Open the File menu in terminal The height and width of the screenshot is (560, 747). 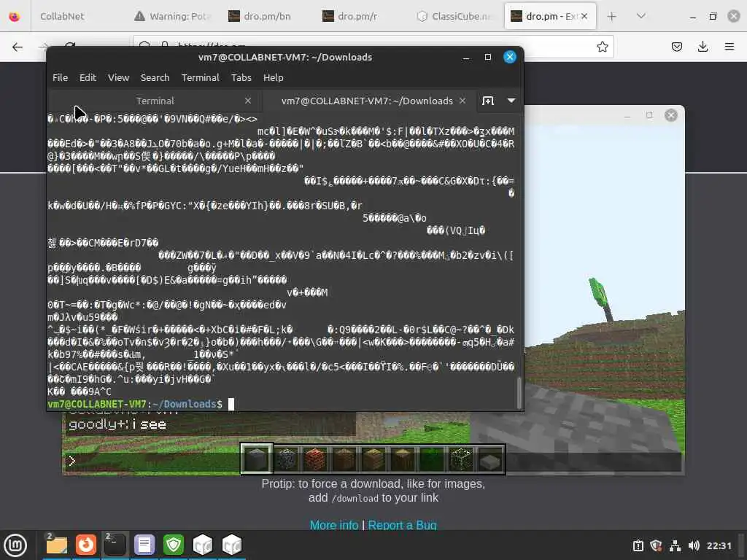point(60,77)
